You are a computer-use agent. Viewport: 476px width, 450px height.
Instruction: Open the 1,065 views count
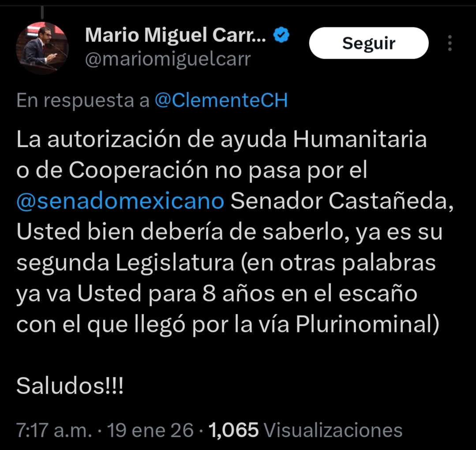pyautogui.click(x=233, y=430)
